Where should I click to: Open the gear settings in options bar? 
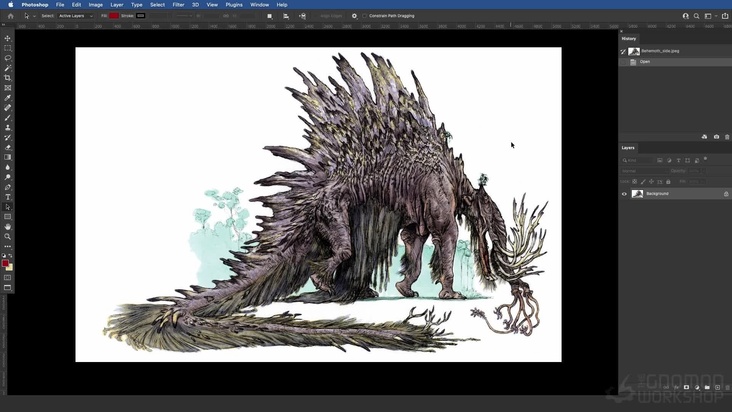pos(354,16)
